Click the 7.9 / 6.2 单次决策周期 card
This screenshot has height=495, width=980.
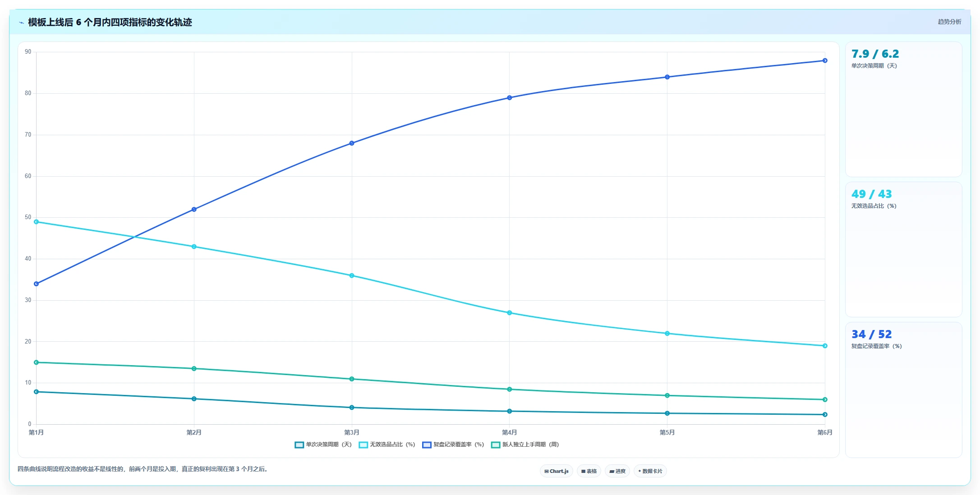[x=903, y=109]
